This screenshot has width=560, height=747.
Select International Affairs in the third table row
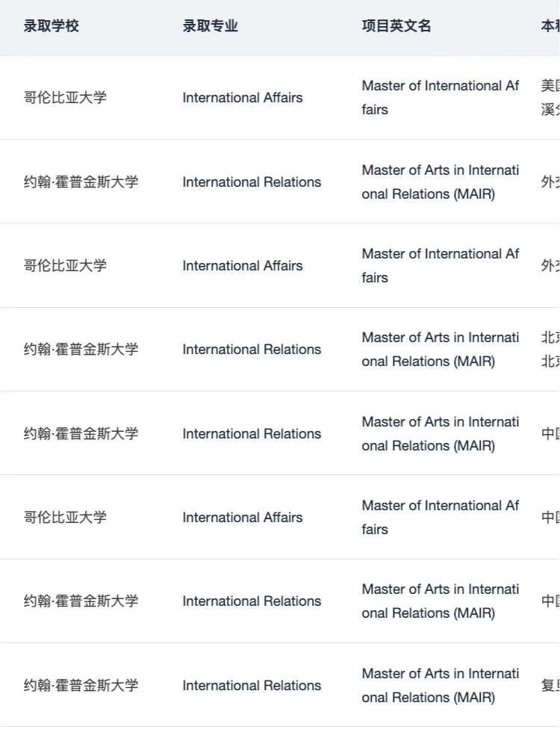coord(243,265)
